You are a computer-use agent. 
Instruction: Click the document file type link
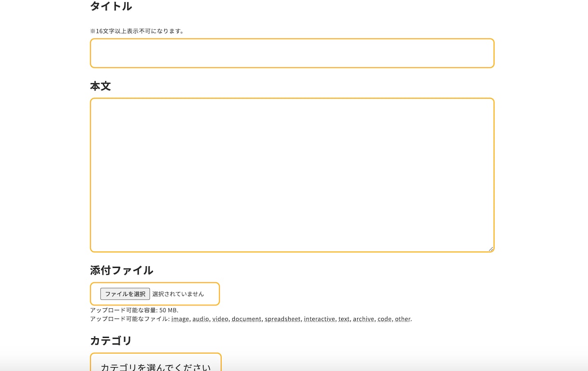click(246, 319)
